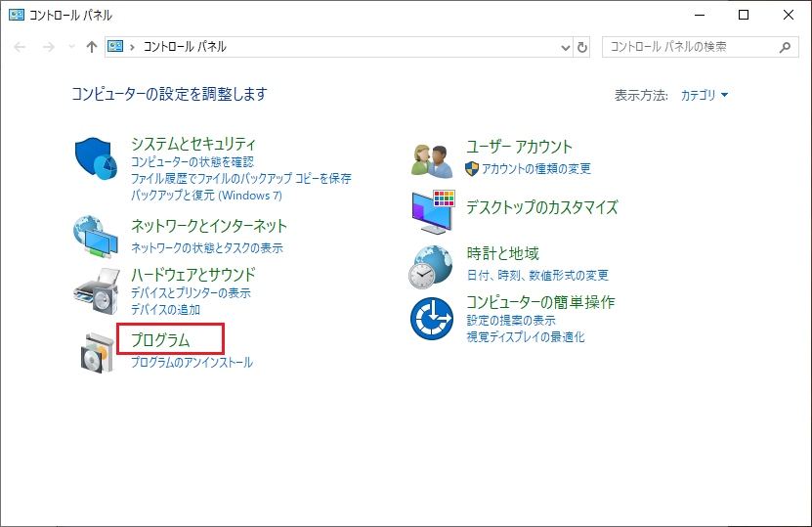Image resolution: width=812 pixels, height=527 pixels.
Task: Open 時計と地域 category
Action: pyautogui.click(x=502, y=253)
